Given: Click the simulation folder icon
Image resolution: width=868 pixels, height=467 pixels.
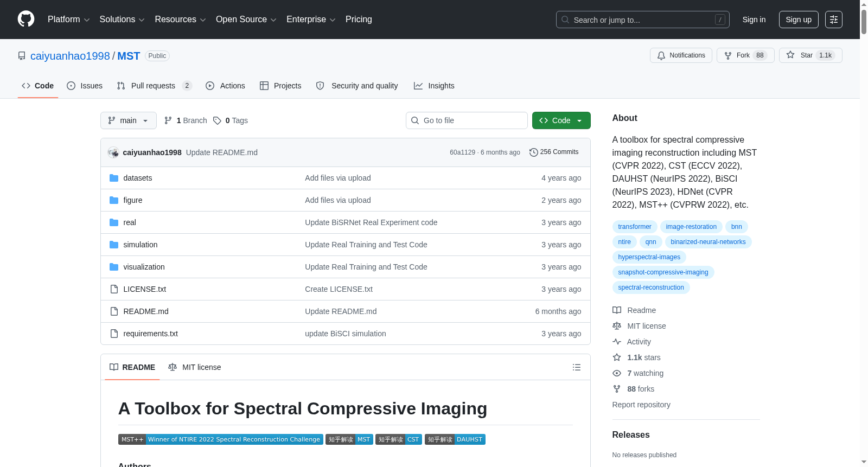Looking at the screenshot, I should (x=114, y=245).
